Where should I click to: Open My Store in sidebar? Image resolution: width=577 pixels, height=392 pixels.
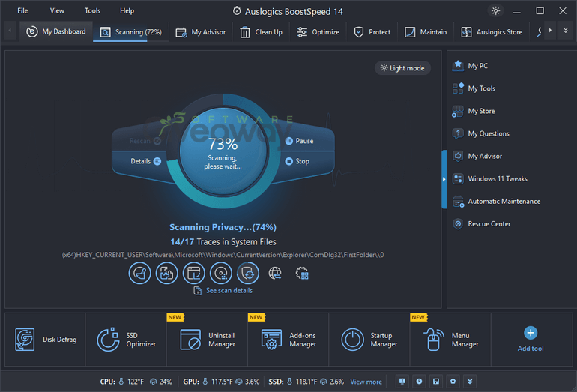click(474, 111)
